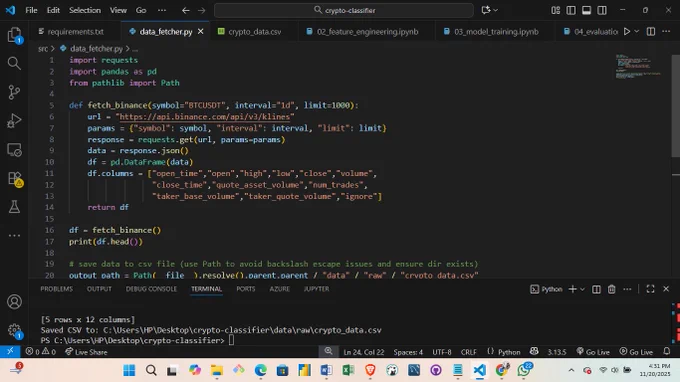Open the Ports panel tab

click(x=245, y=289)
